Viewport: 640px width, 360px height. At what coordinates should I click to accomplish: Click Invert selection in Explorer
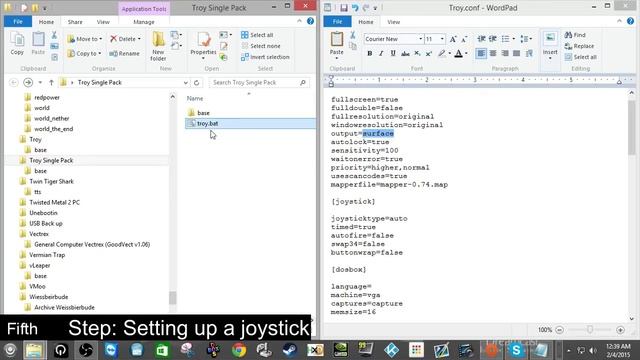265,57
